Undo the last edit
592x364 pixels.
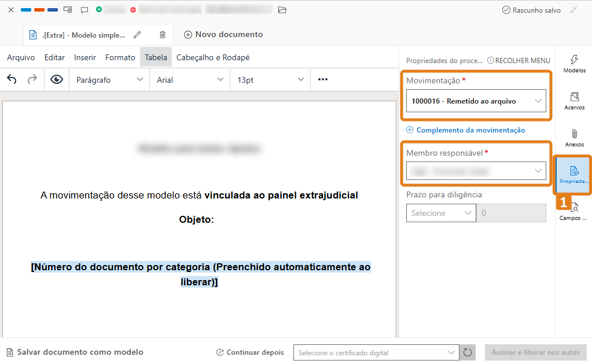tap(10, 79)
